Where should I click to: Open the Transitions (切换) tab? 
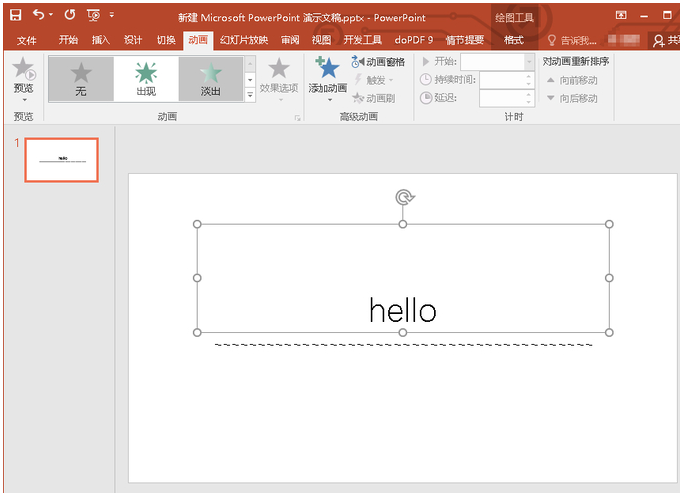[166, 40]
